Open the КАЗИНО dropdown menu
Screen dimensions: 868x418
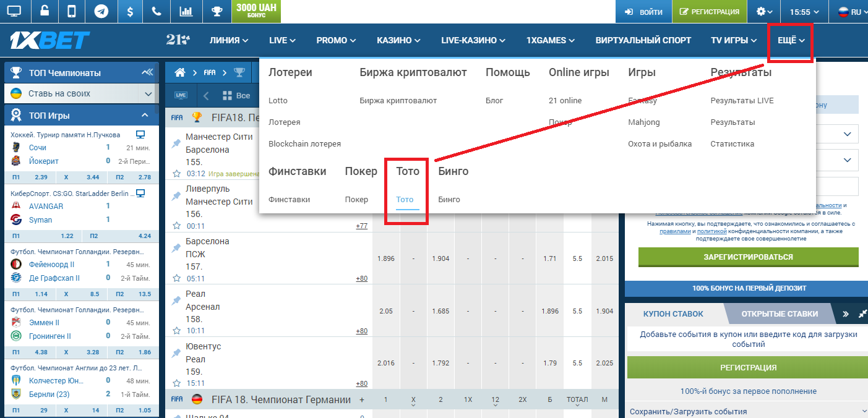(399, 40)
